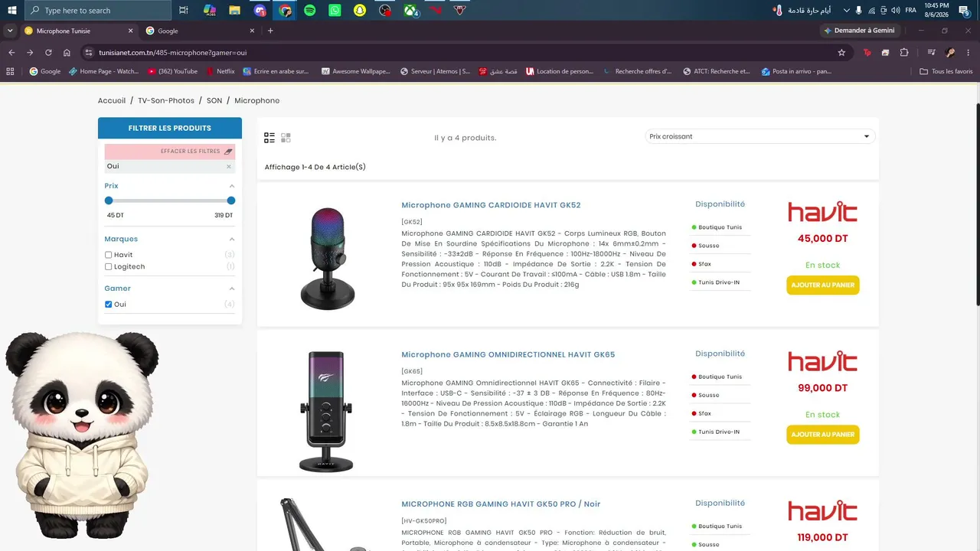Collapse the Marques filter section
The image size is (980, 551).
coord(232,240)
